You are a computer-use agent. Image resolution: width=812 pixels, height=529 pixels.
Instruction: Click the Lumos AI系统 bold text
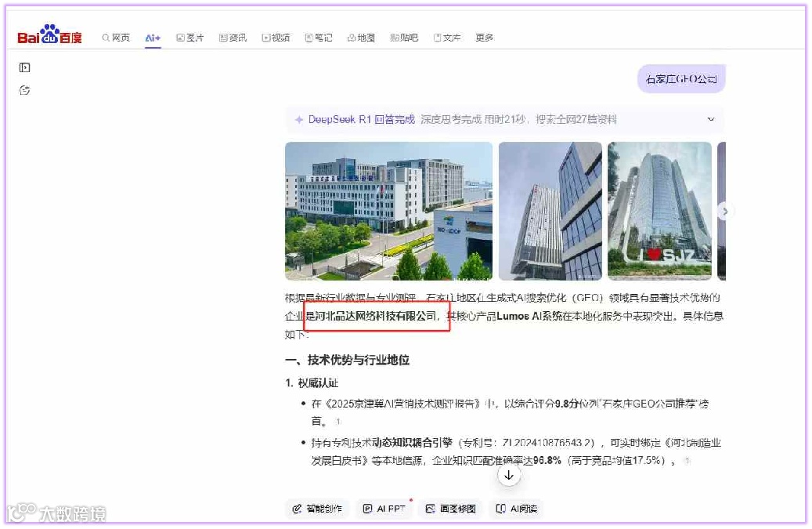pyautogui.click(x=529, y=316)
